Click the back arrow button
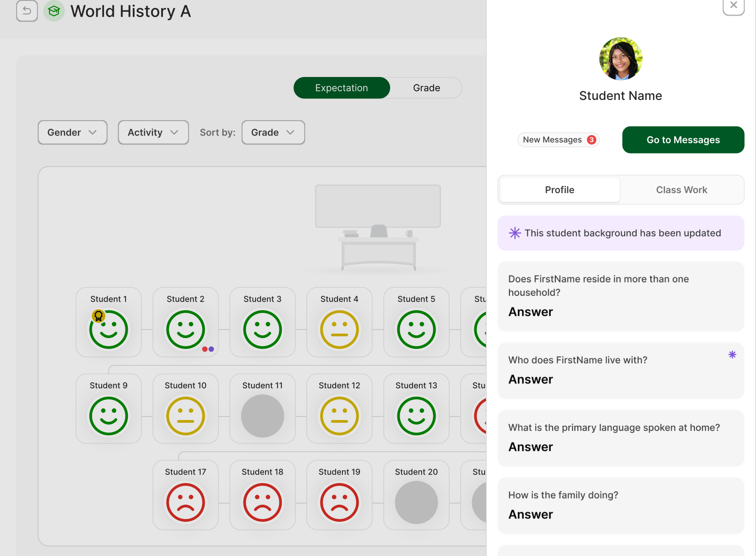756x556 pixels. pos(27,11)
